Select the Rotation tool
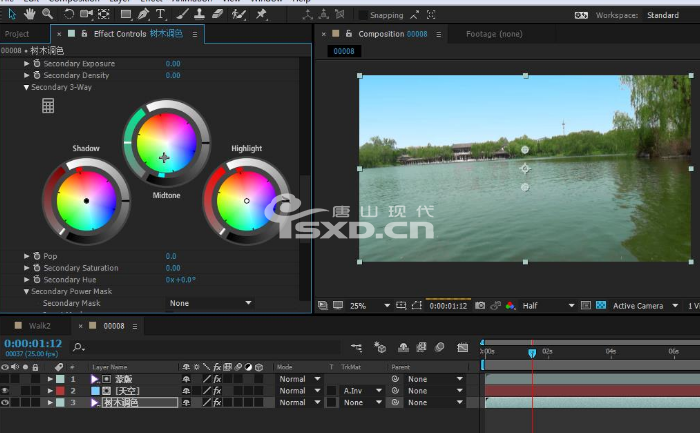Viewport: 700px width, 433px height. 69,14
